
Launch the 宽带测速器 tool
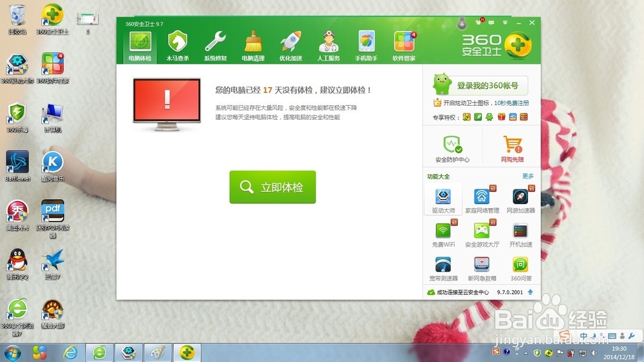coord(443,269)
